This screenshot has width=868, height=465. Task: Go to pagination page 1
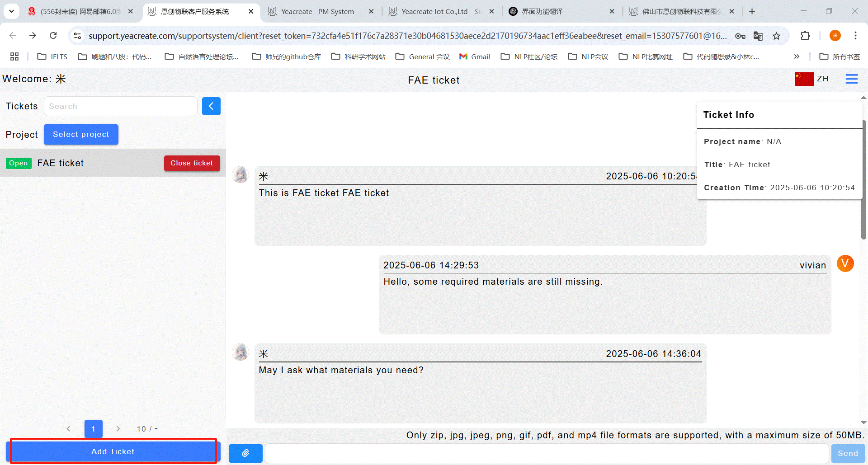[x=93, y=429]
